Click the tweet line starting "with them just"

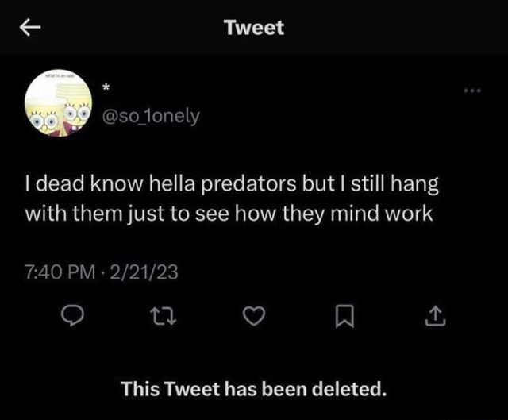pos(229,213)
